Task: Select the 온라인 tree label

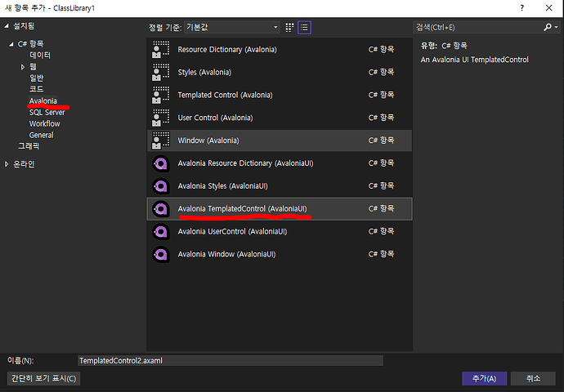Action: tap(24, 164)
